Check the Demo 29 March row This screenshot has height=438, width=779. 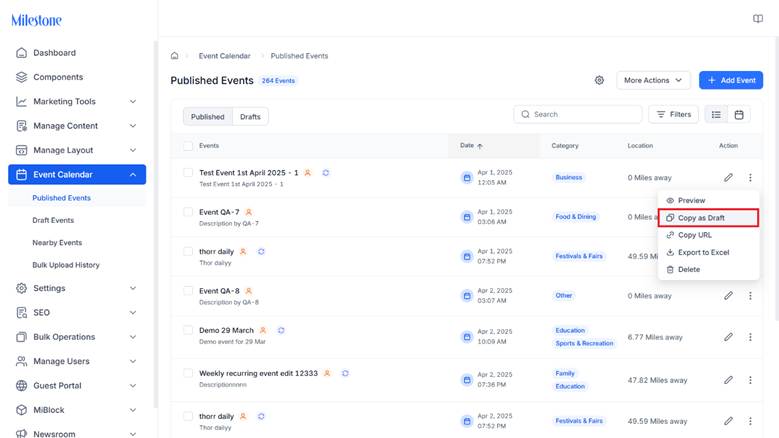(188, 330)
